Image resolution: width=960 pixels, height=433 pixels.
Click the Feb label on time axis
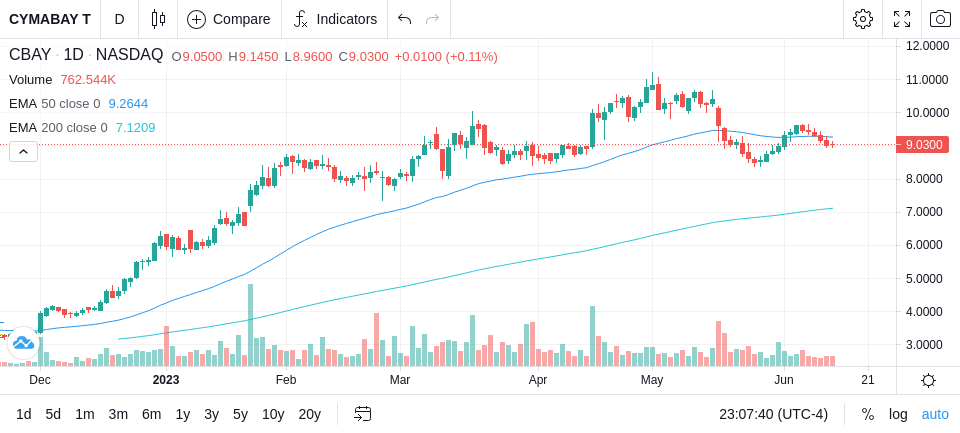[x=286, y=380]
